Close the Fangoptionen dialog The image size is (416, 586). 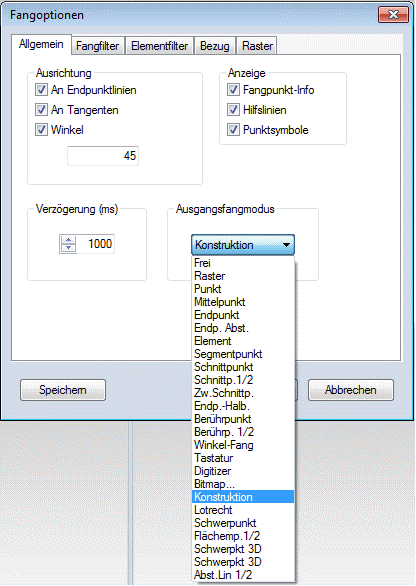pos(393,15)
